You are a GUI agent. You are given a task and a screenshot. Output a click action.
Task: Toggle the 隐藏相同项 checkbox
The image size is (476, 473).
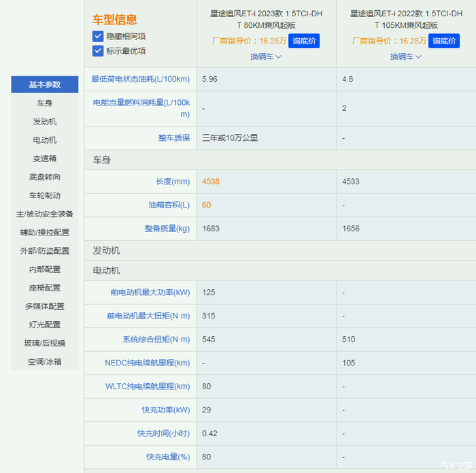(98, 36)
